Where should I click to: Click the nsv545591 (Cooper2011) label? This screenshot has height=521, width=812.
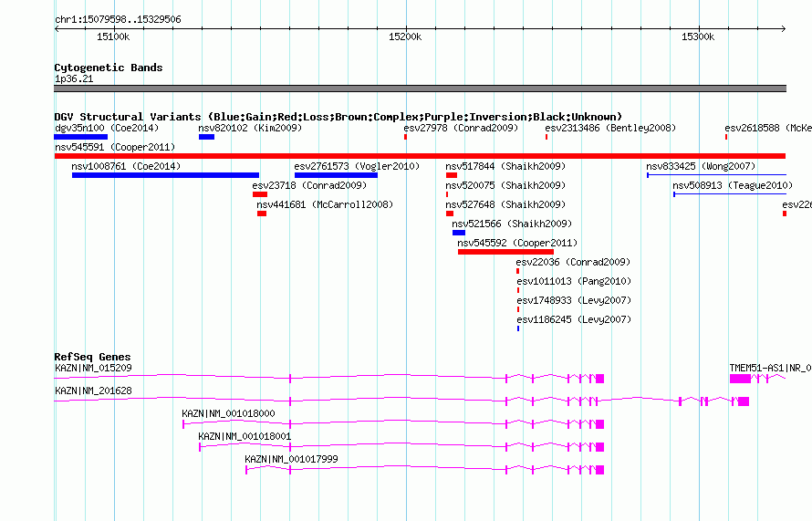coord(115,147)
